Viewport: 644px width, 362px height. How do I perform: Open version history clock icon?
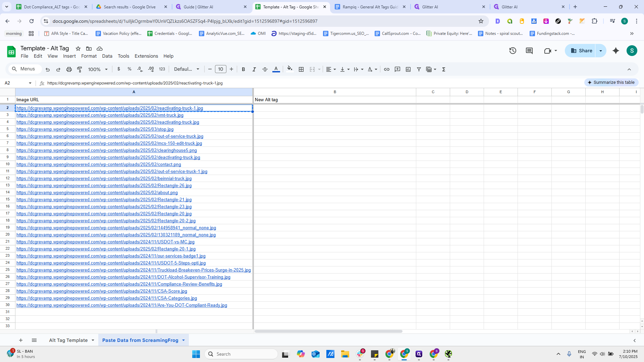(x=513, y=51)
